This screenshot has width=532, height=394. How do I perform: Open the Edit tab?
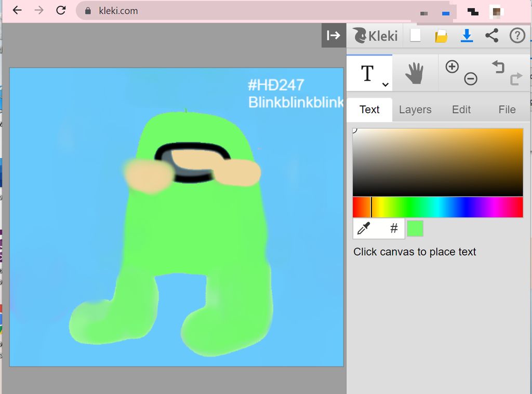pos(461,110)
